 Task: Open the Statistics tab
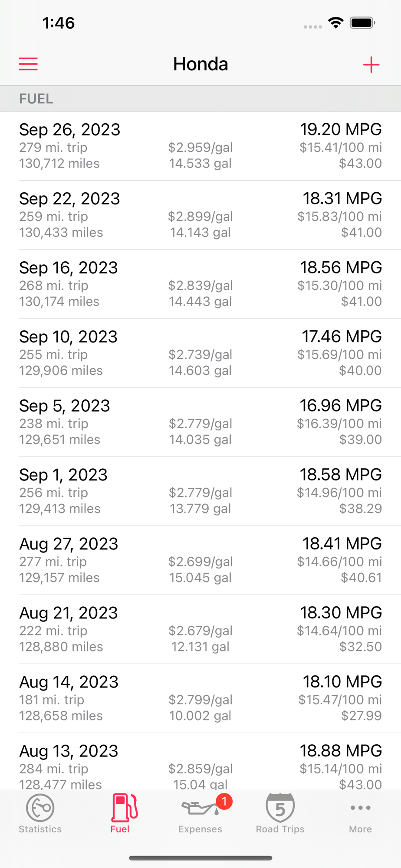(40, 814)
